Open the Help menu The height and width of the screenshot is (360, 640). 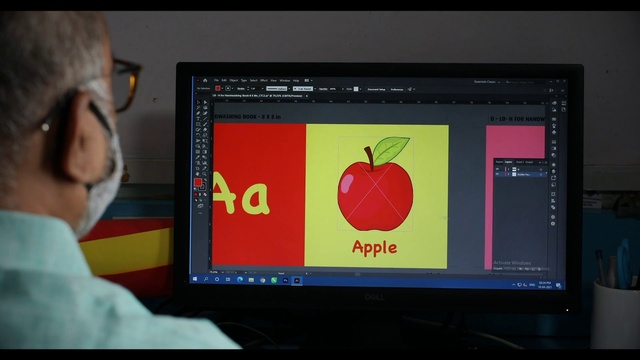click(296, 80)
